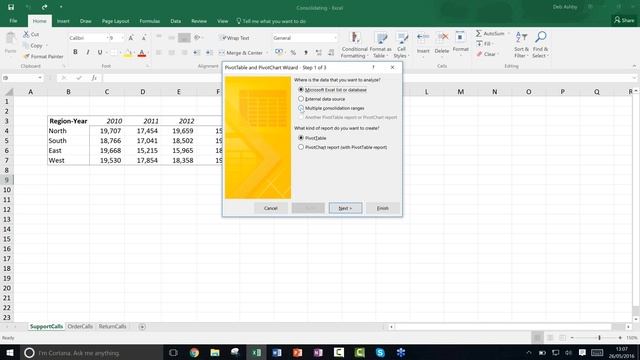
Task: Expand the Name Box dropdown
Action: point(40,78)
